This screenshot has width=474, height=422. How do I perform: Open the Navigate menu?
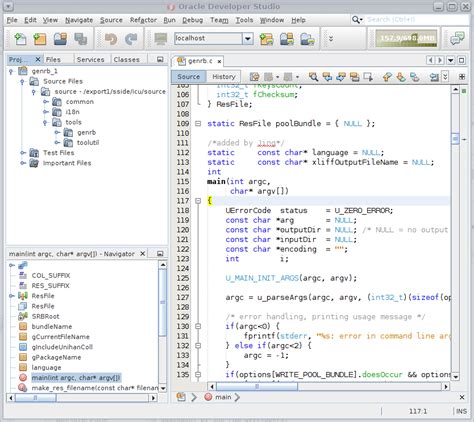click(x=79, y=20)
